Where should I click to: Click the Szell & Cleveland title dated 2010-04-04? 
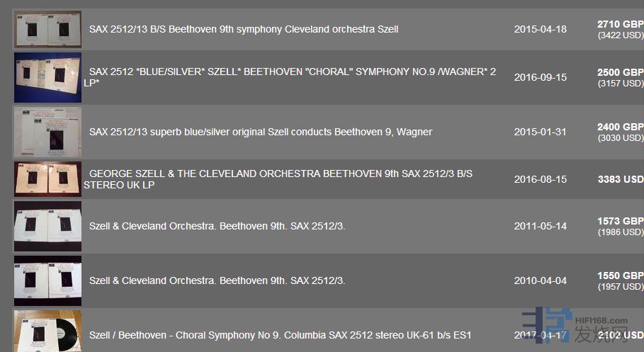[x=217, y=280]
